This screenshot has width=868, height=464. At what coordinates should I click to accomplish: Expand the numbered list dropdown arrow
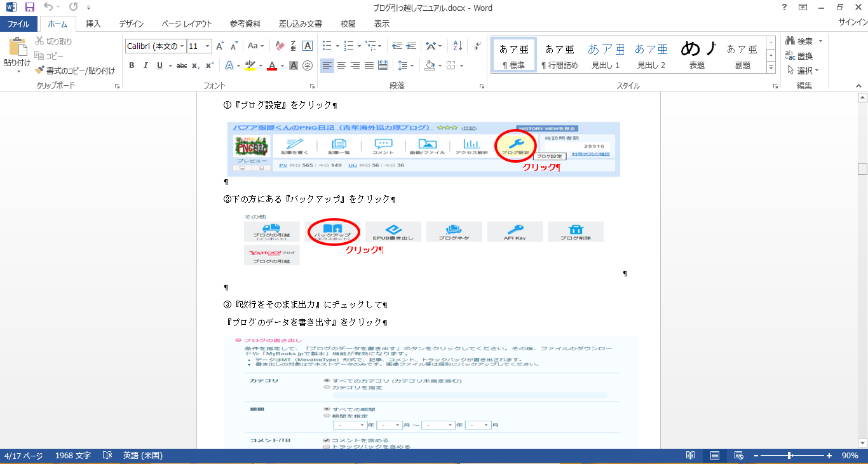[359, 46]
